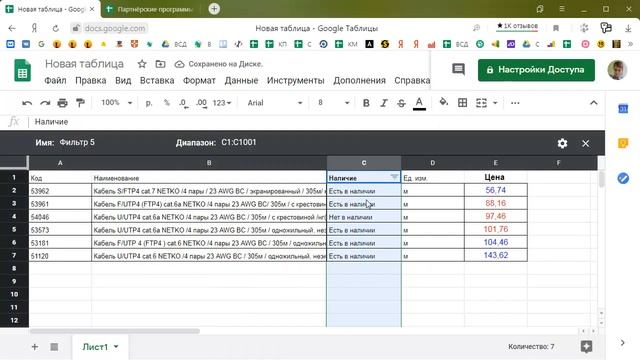Open Arial font dropdown
This screenshot has width=640, height=360.
(x=275, y=103)
